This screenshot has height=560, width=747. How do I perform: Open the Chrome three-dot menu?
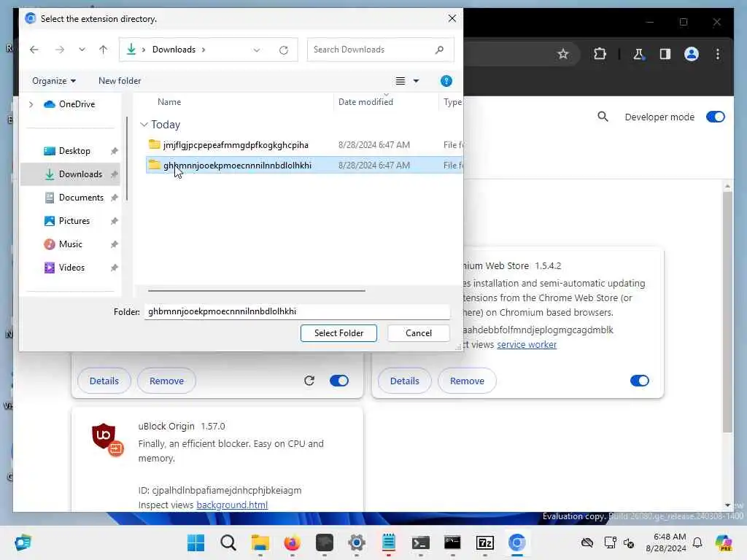[x=718, y=54]
